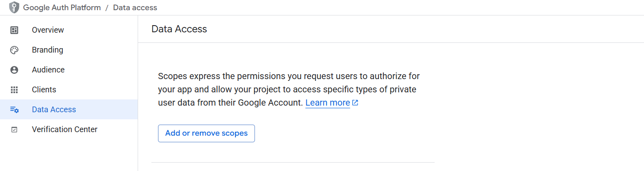Click the Overview dashboard icon in sidebar
644x171 pixels.
coord(14,30)
